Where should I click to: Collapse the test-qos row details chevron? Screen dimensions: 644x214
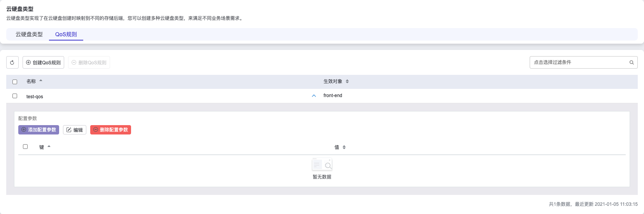pos(314,96)
